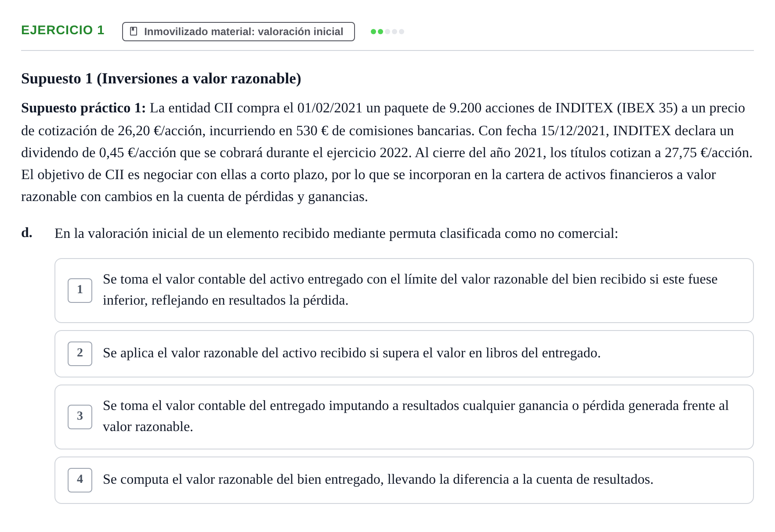Choose option 'Se aplica el valor razonable del activo recibido'
775x532 pixels.
click(404, 354)
